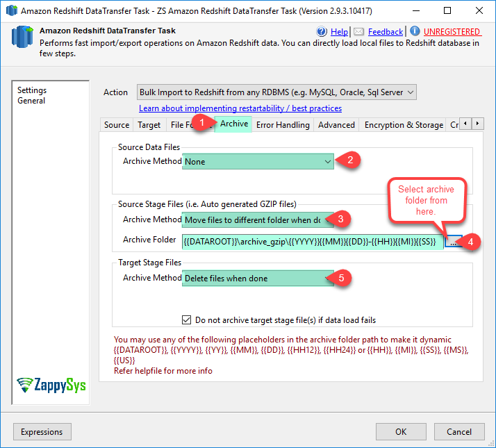Browse for archive folder with ellipsis button
The width and height of the screenshot is (496, 448).
(x=453, y=242)
